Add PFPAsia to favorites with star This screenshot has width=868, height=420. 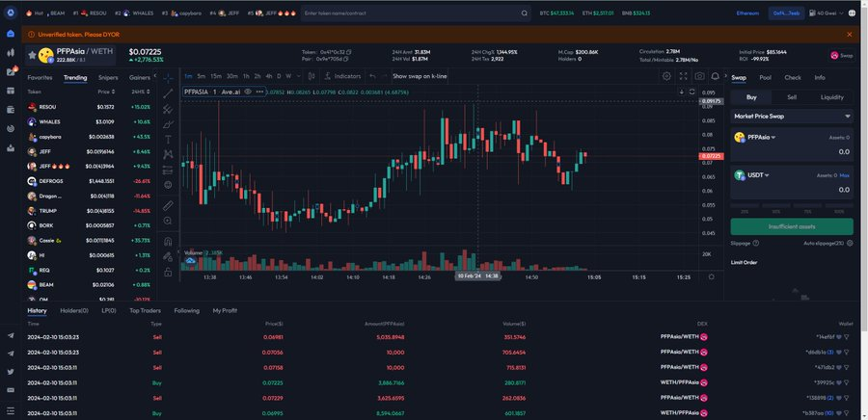tap(32, 55)
